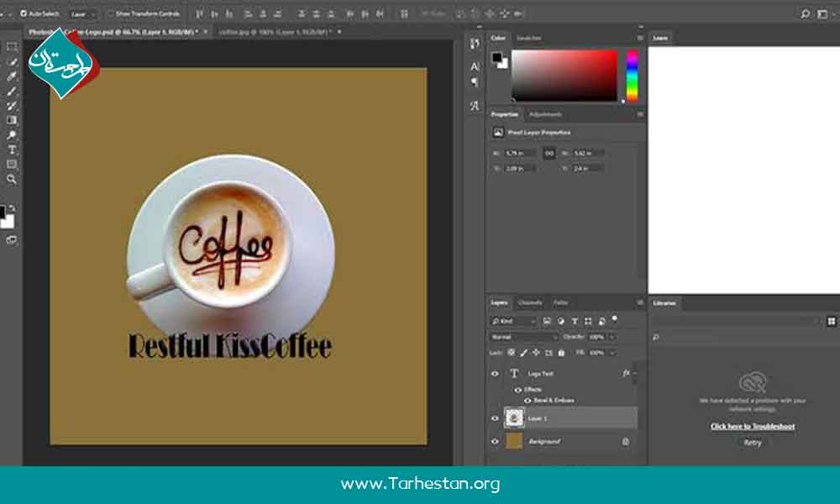Viewport: 840px width, 504px height.
Task: Switch to the Adjustments tab
Action: (x=545, y=114)
